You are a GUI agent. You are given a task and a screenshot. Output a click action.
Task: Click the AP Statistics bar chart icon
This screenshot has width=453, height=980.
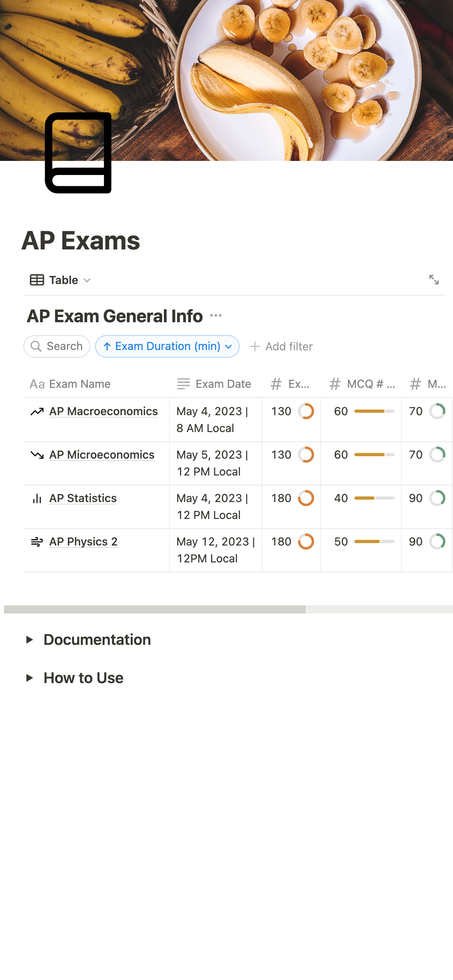click(x=37, y=498)
